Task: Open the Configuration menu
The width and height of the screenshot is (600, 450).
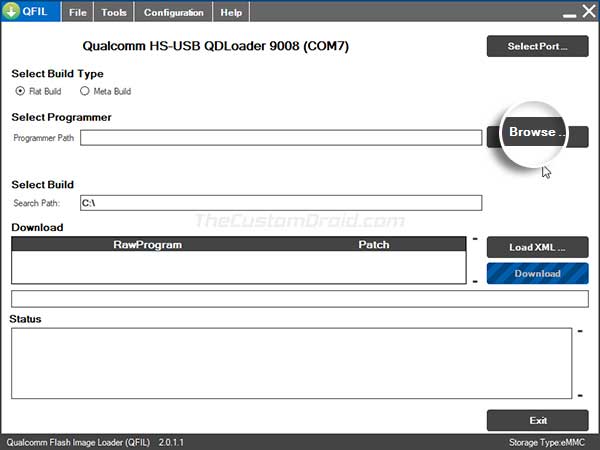Action: pos(173,13)
